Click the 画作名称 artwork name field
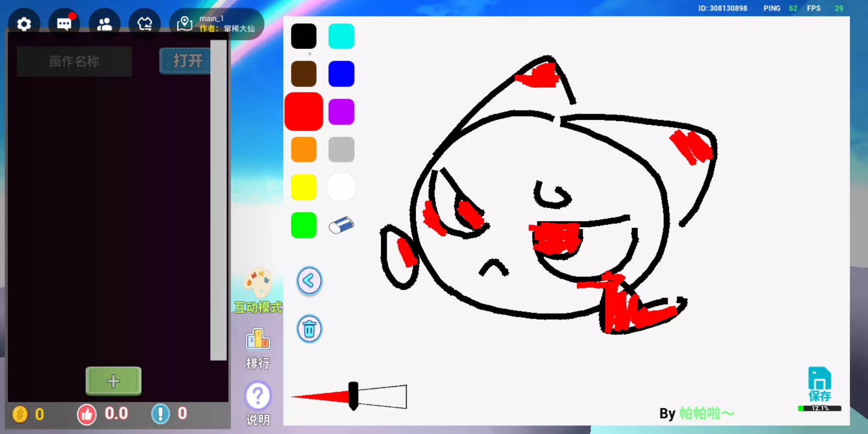The image size is (868, 434). pyautogui.click(x=74, y=61)
